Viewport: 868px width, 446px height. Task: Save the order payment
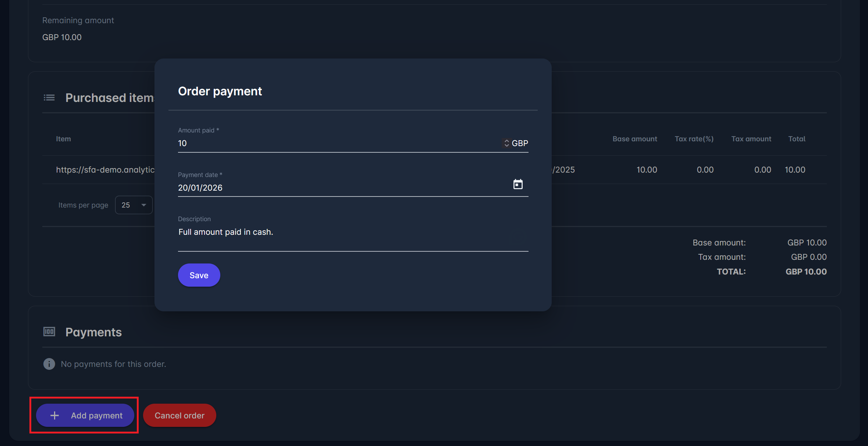(x=199, y=275)
